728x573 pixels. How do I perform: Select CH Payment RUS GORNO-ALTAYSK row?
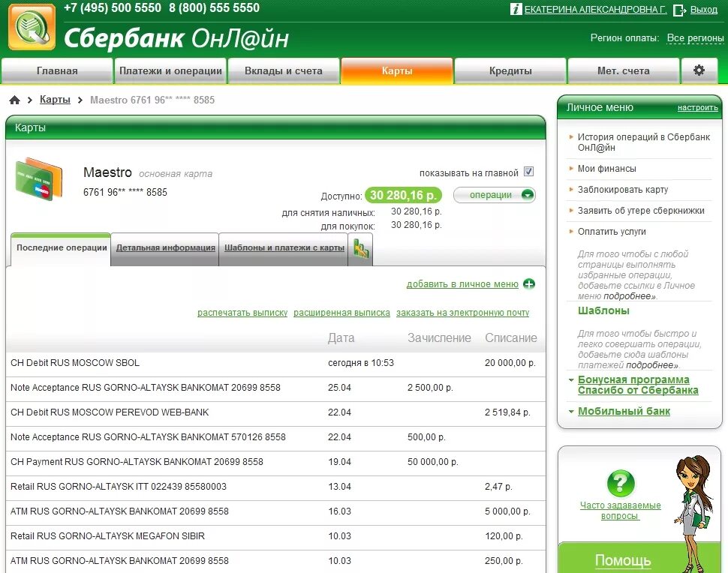tap(275, 462)
